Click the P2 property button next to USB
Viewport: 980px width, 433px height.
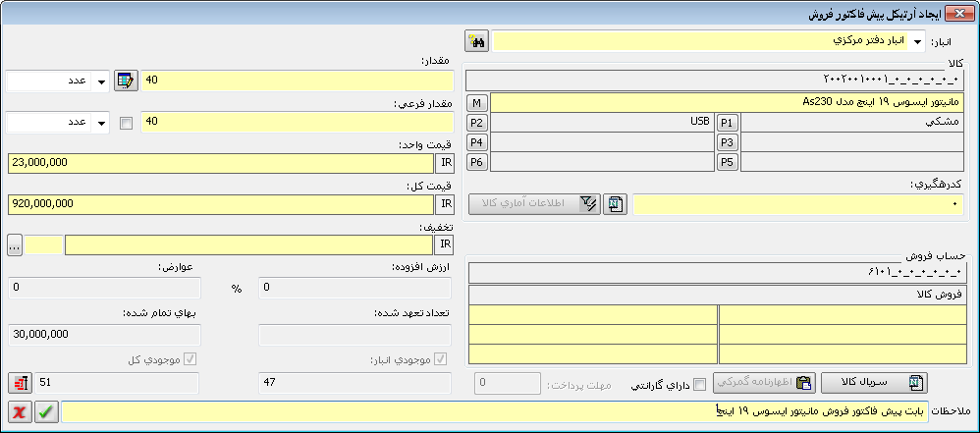coord(477,123)
